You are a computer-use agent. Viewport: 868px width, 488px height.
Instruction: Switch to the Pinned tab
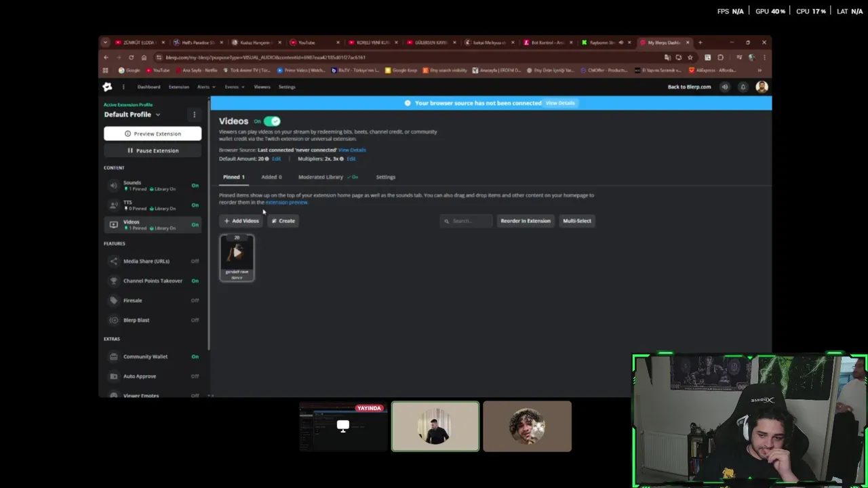click(x=234, y=177)
